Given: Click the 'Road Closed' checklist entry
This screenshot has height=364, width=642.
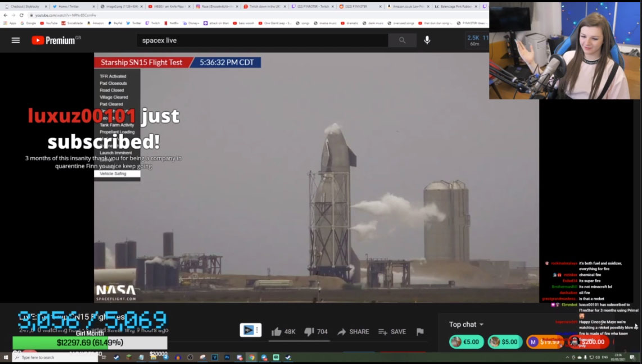Looking at the screenshot, I should (112, 90).
